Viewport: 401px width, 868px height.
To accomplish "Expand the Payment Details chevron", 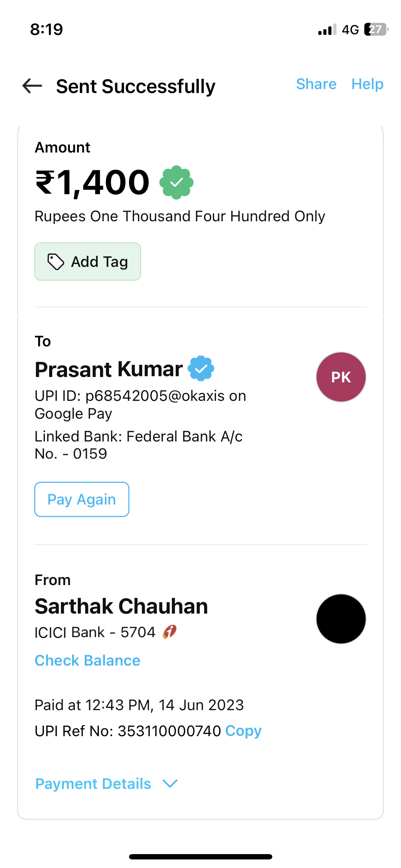I will pos(170,784).
